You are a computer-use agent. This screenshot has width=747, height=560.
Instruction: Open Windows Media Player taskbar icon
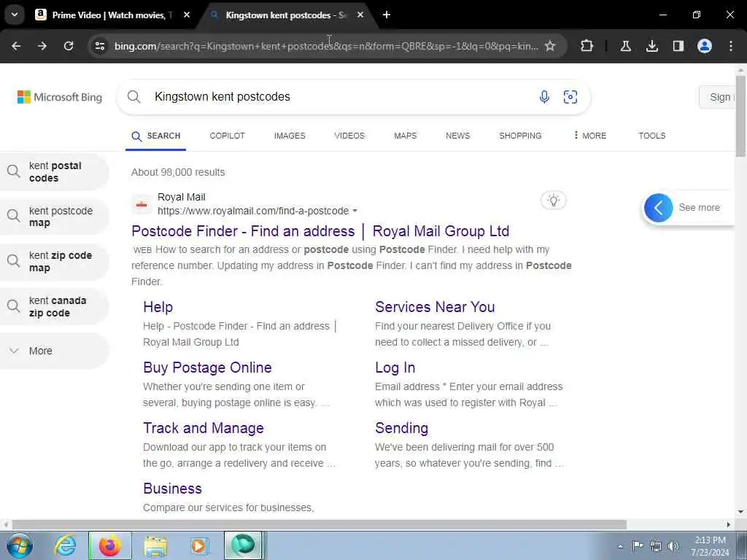(x=199, y=545)
